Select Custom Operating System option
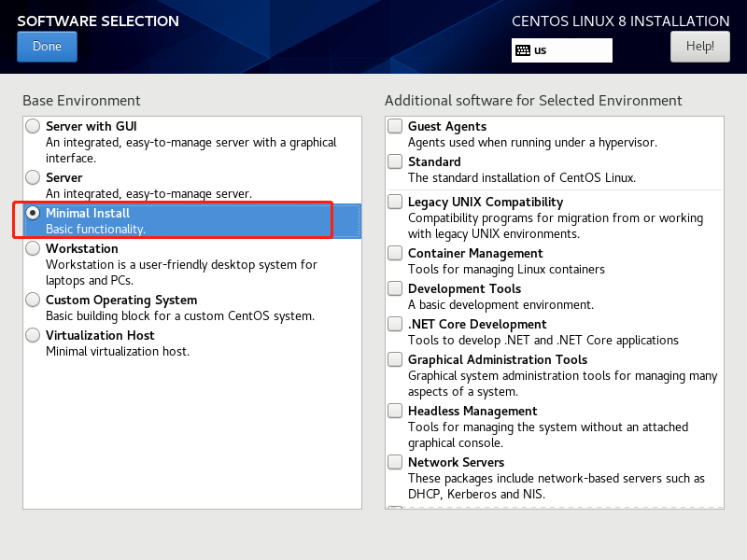 coord(34,300)
